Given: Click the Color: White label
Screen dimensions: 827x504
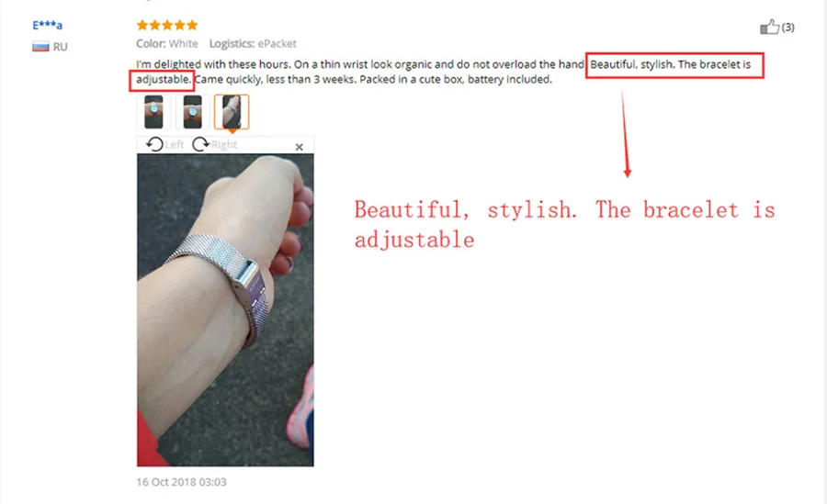Looking at the screenshot, I should [x=167, y=44].
